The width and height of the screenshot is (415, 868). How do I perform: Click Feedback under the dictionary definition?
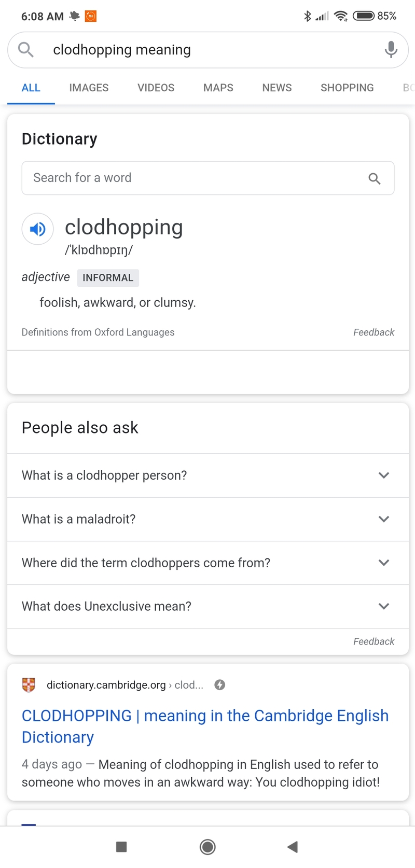[374, 332]
